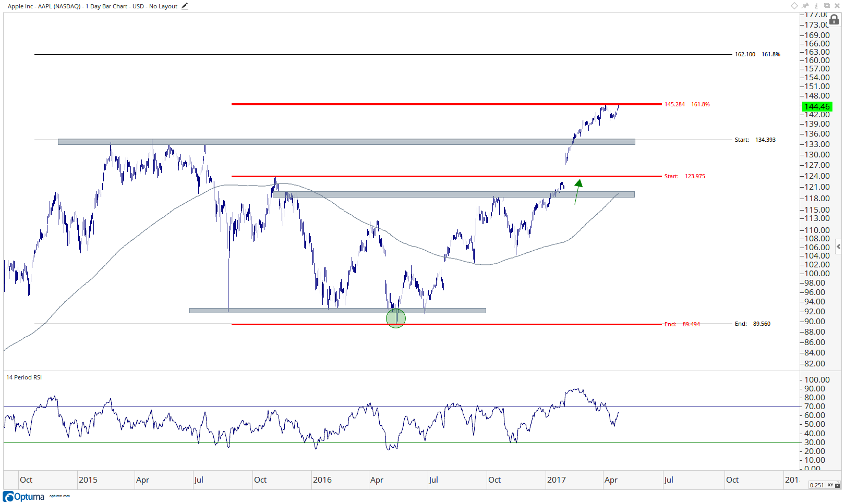Viewport: 845px width, 504px height.
Task: Toggle the XY lock button at bottom right
Action: coord(834,485)
